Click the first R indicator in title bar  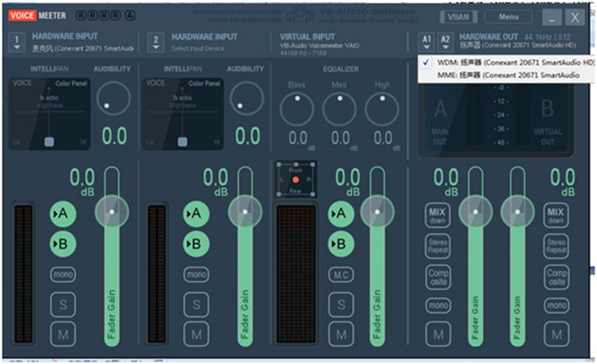point(81,16)
